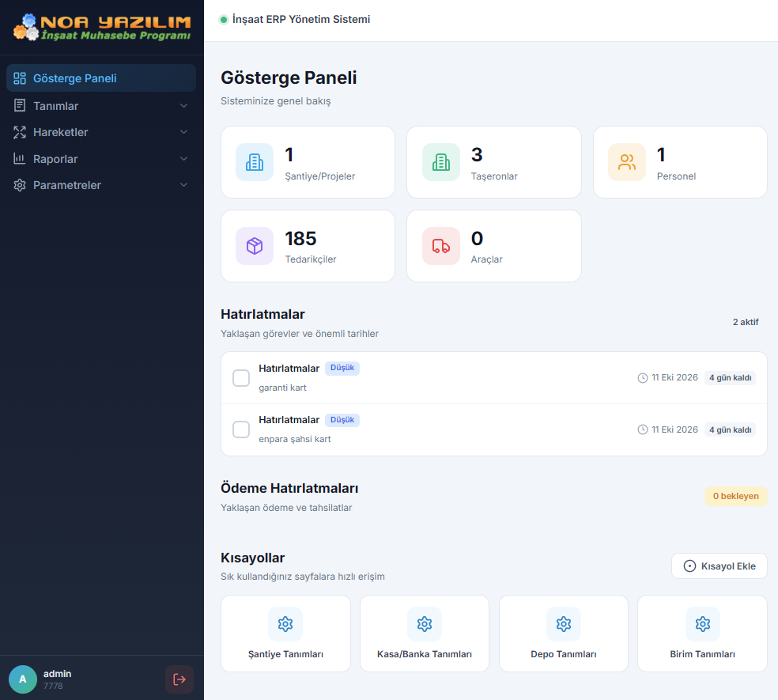Expand the Raporlar menu chevron

pyautogui.click(x=183, y=159)
